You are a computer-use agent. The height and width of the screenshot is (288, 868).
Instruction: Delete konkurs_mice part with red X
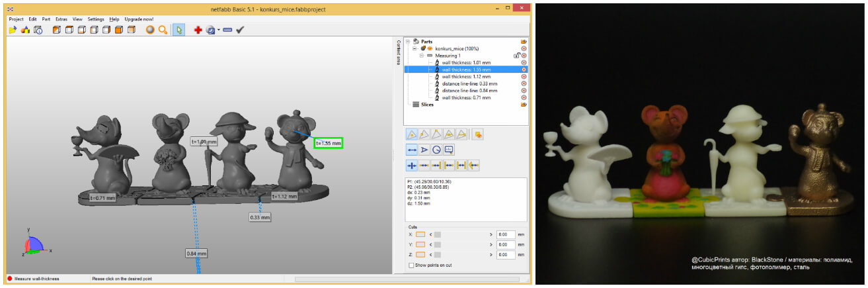[x=524, y=48]
